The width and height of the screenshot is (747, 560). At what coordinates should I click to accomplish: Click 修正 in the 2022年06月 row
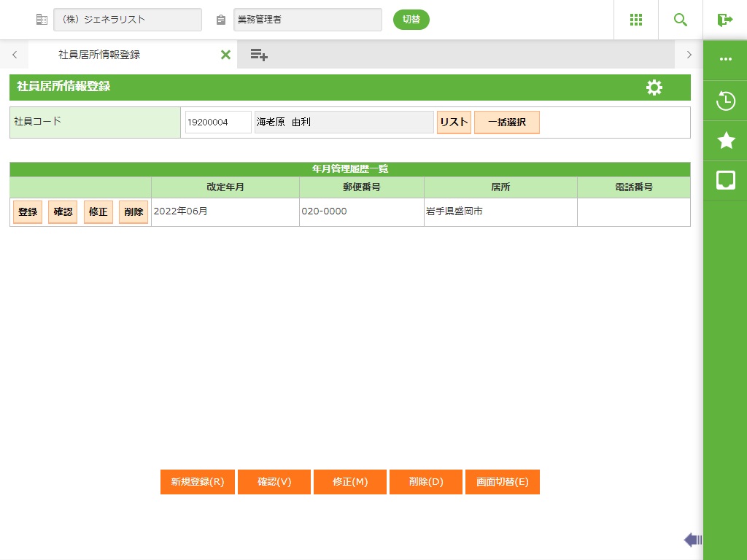click(98, 212)
